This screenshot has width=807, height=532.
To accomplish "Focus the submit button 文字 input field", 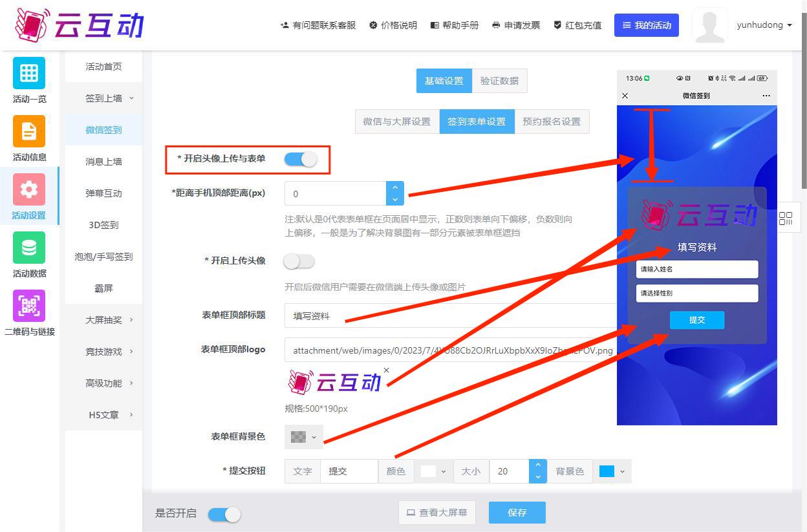I will coord(349,471).
